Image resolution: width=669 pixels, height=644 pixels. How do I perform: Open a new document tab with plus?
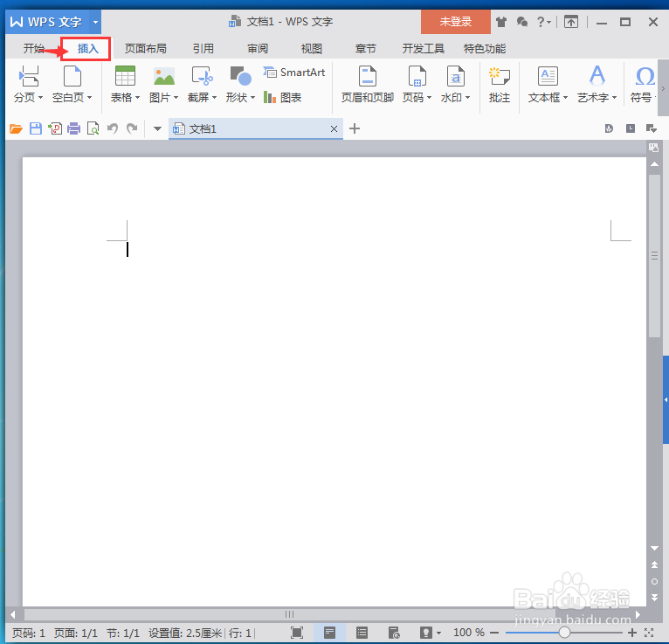click(355, 128)
